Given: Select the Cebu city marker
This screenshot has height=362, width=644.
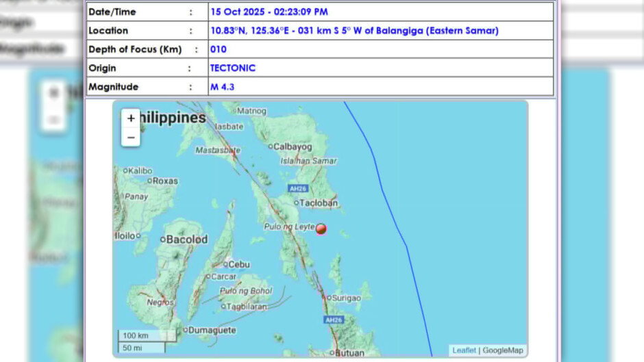Looking at the screenshot, I should (227, 264).
